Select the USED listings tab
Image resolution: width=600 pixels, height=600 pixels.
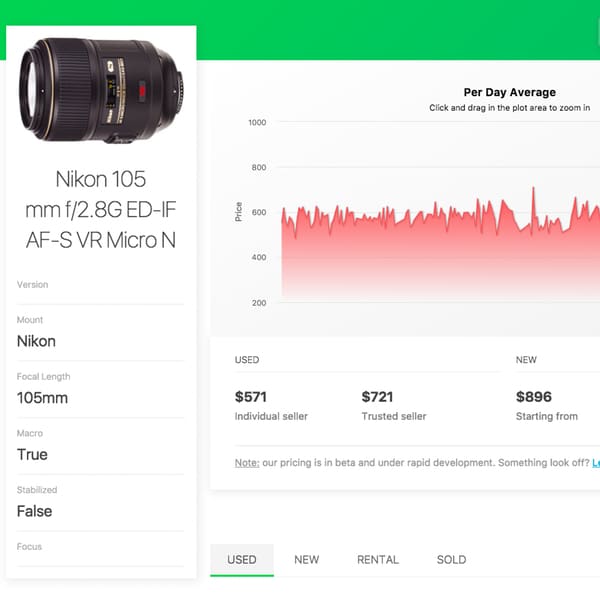(242, 560)
